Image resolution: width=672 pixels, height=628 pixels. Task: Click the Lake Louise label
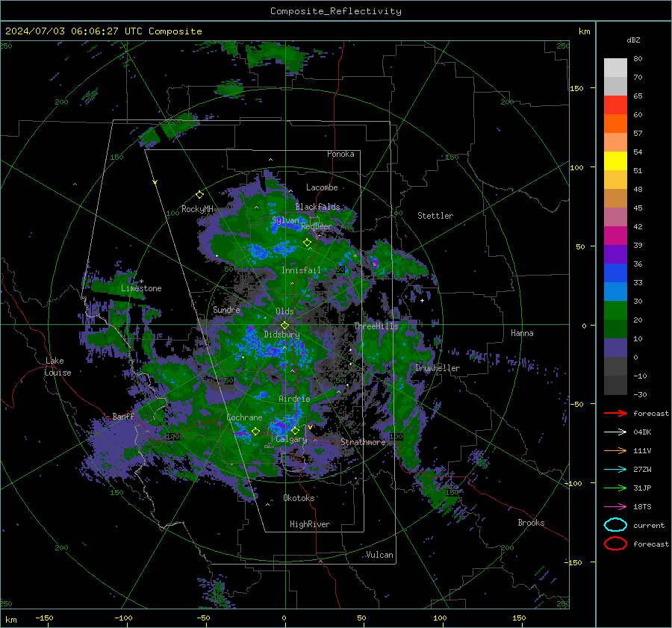pyautogui.click(x=57, y=367)
